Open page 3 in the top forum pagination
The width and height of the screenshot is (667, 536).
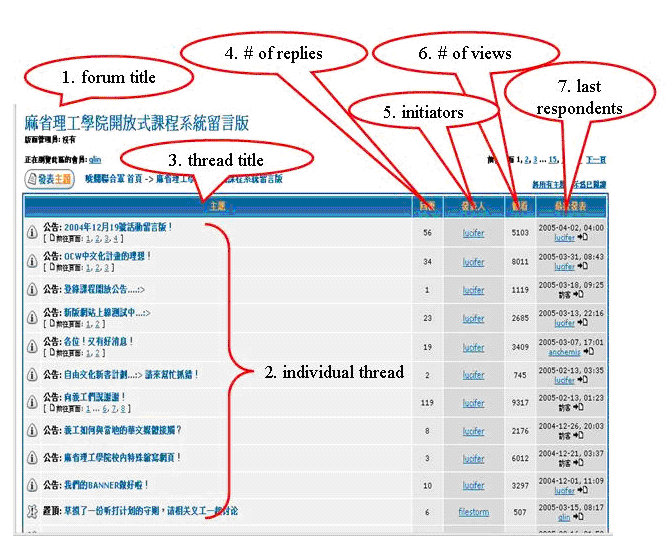[535, 160]
